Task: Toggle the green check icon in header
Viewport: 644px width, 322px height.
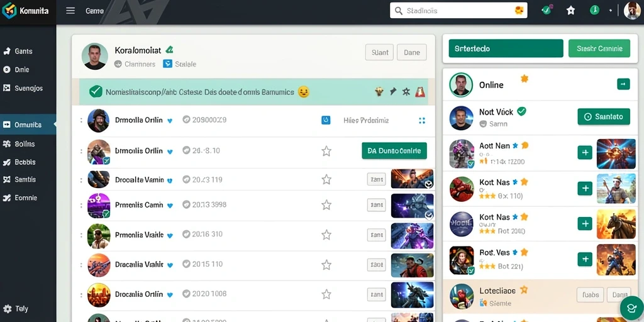Action: coord(547,10)
